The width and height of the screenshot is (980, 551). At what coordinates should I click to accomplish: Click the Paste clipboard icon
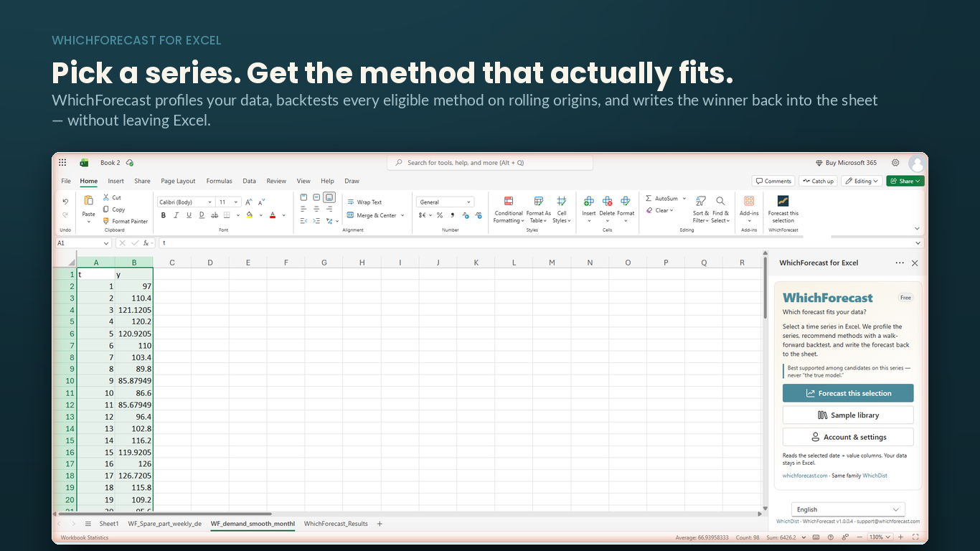[88, 201]
